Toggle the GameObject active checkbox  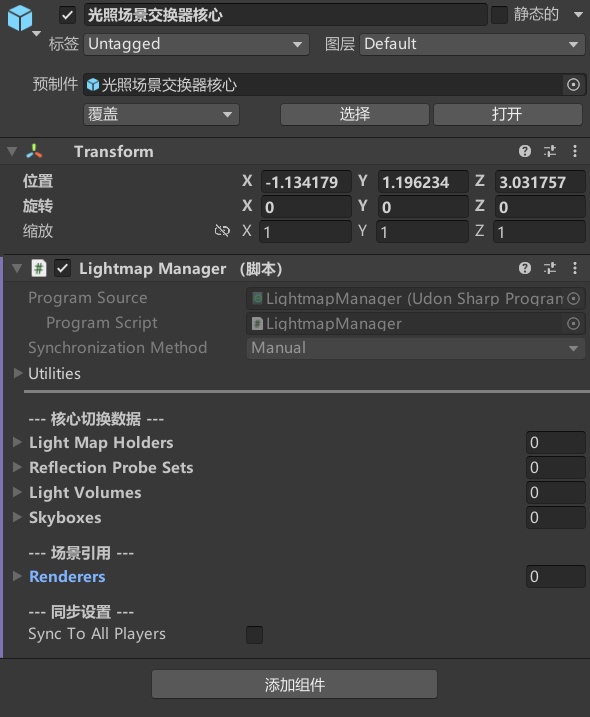click(67, 15)
